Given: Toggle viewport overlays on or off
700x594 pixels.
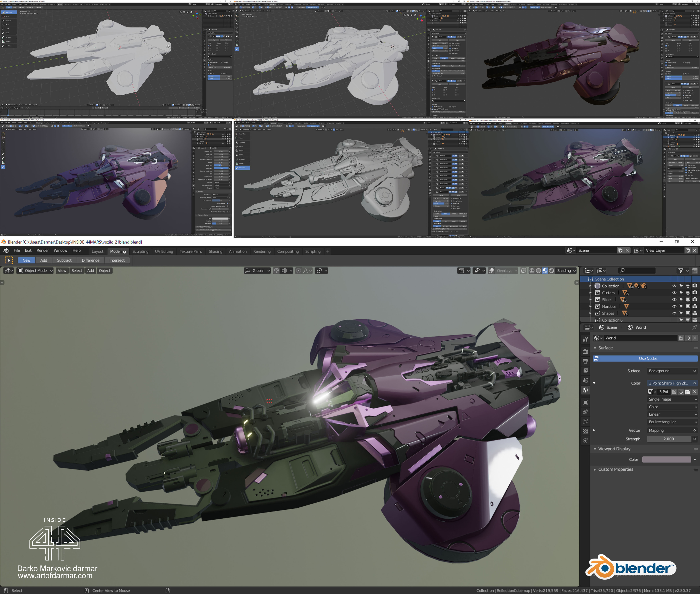Looking at the screenshot, I should point(491,271).
